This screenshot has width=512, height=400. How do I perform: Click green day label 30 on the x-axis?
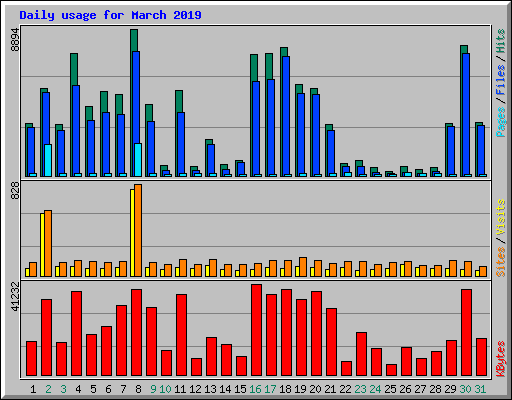tap(465, 389)
